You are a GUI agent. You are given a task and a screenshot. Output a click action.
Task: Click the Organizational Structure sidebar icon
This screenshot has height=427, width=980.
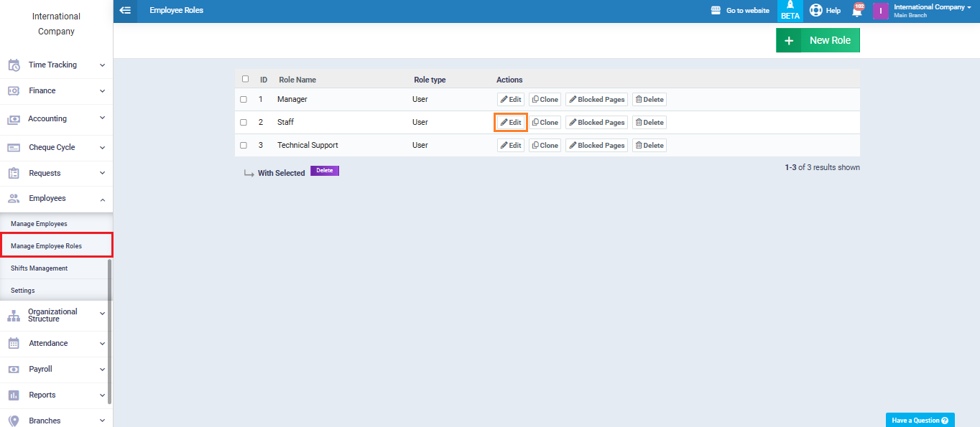[14, 316]
